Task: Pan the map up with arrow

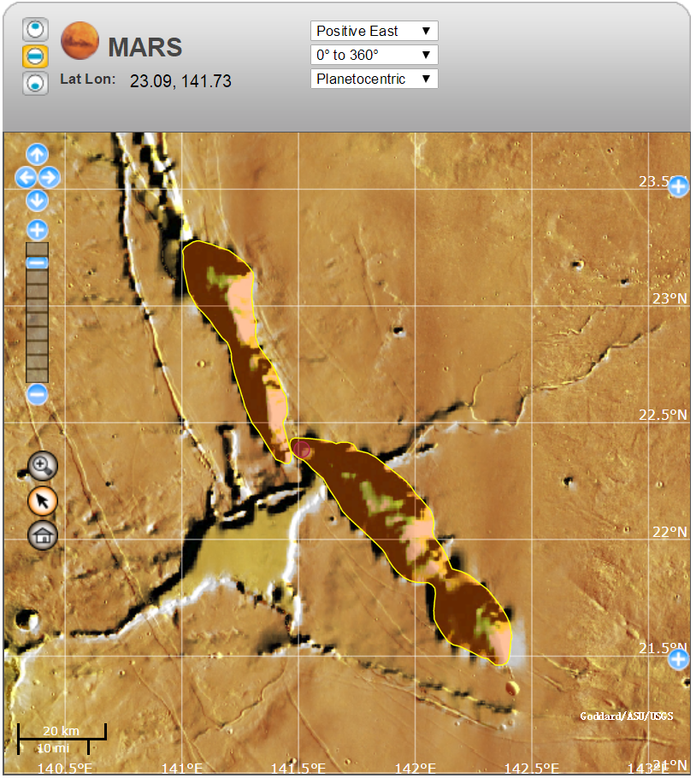Action: point(37,155)
